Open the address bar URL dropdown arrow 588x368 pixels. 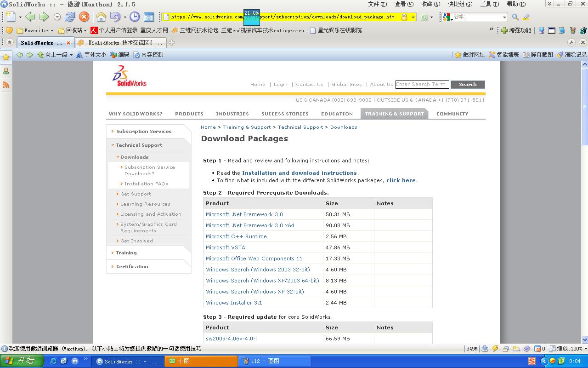(x=413, y=17)
